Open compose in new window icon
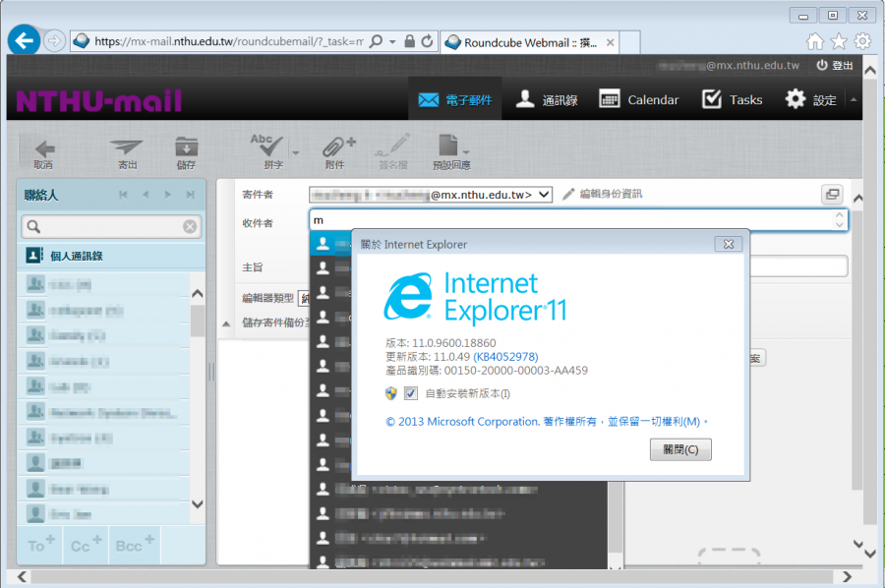The image size is (885, 588). click(832, 195)
